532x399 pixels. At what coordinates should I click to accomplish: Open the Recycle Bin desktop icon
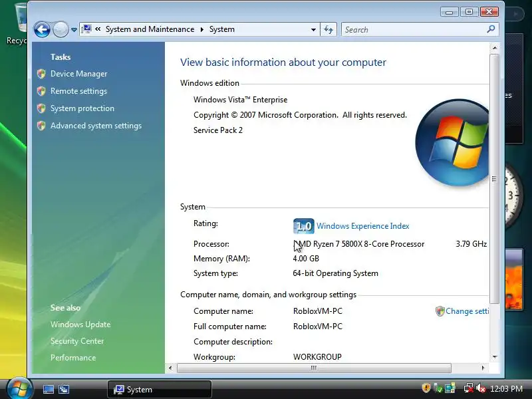[x=16, y=24]
